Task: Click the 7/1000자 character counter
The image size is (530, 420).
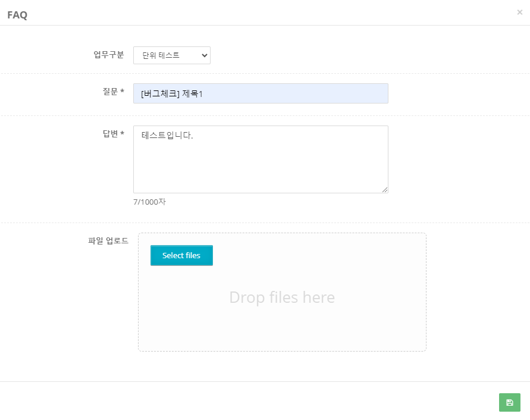Action: [149, 202]
